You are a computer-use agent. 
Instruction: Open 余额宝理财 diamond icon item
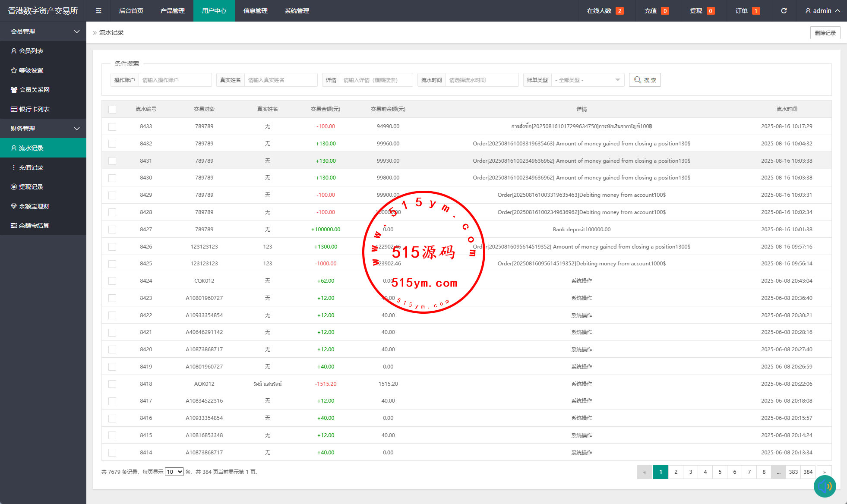[x=34, y=206]
